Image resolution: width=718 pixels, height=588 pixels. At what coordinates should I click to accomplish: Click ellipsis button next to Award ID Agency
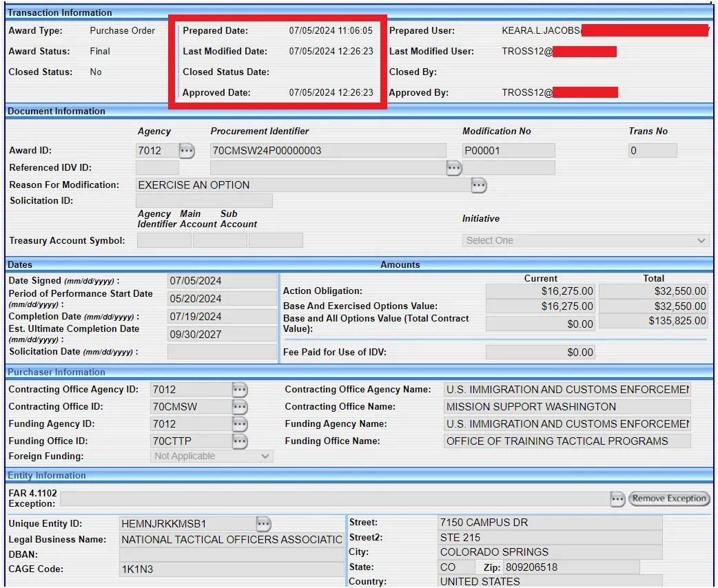point(187,151)
